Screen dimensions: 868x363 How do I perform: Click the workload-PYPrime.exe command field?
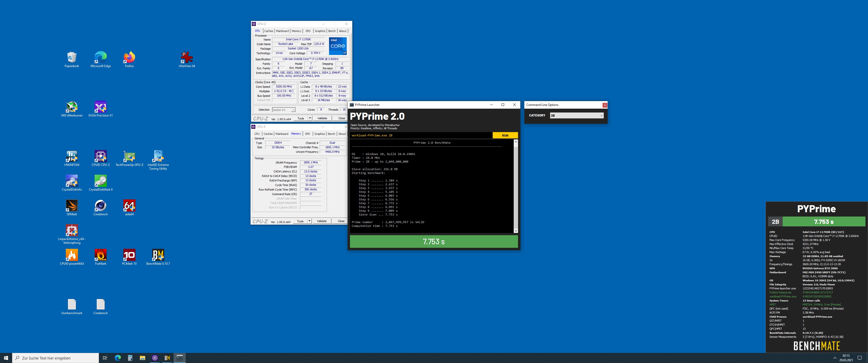(421, 135)
